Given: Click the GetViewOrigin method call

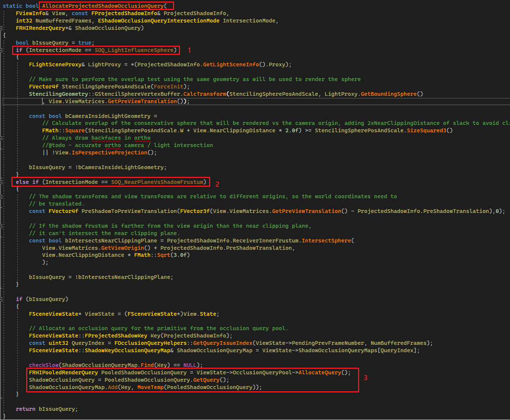Looking at the screenshot, I should point(122,248).
